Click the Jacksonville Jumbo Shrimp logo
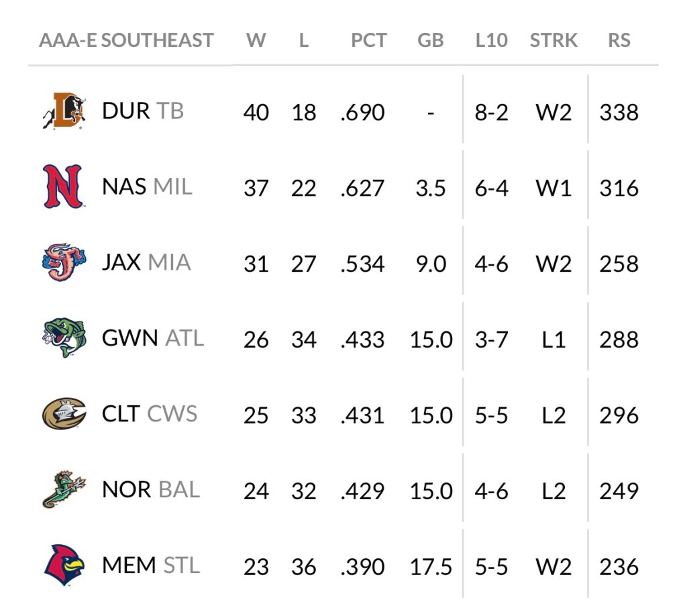687x616 pixels. 62,262
